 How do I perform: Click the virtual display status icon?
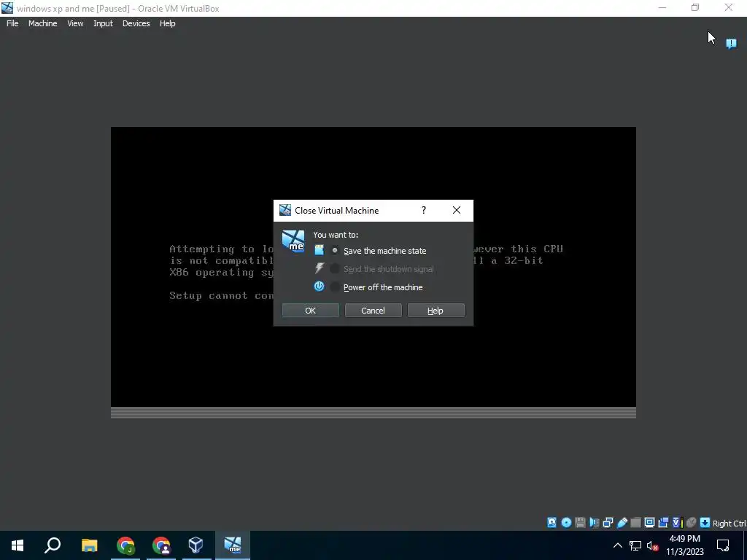click(649, 522)
